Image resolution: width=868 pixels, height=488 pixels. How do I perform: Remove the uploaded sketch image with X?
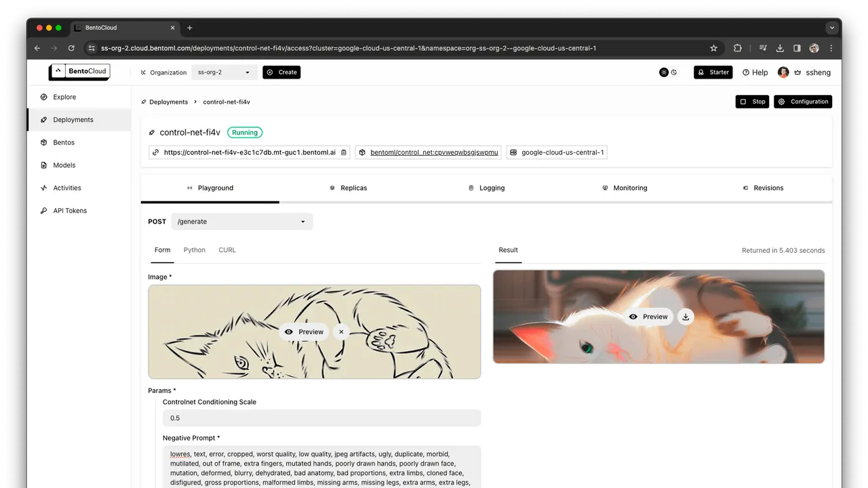(x=341, y=331)
